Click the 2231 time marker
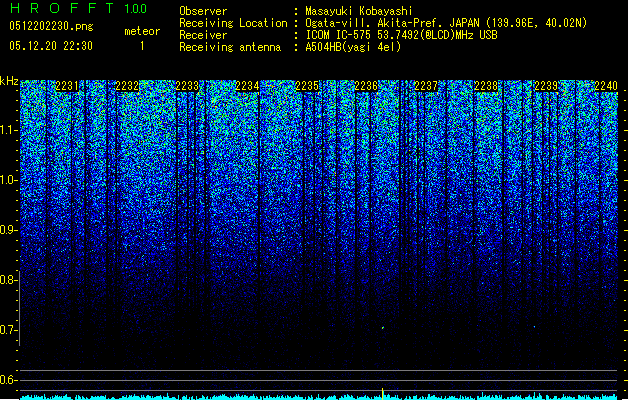The width and height of the screenshot is (629, 400). coord(67,86)
